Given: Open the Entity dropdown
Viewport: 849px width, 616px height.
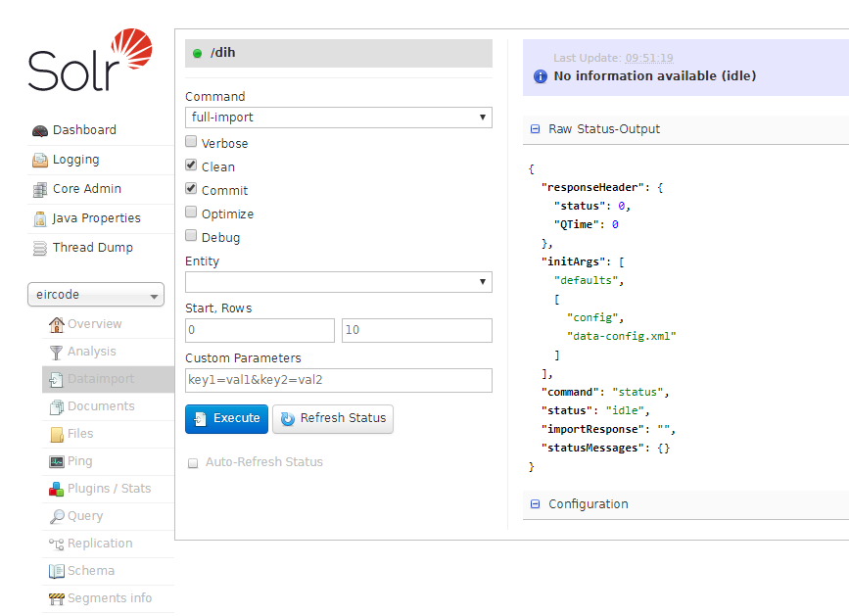Looking at the screenshot, I should coord(339,282).
